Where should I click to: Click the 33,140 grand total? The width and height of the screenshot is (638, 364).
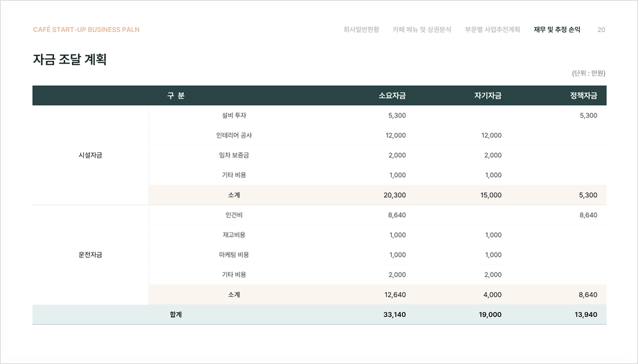394,315
